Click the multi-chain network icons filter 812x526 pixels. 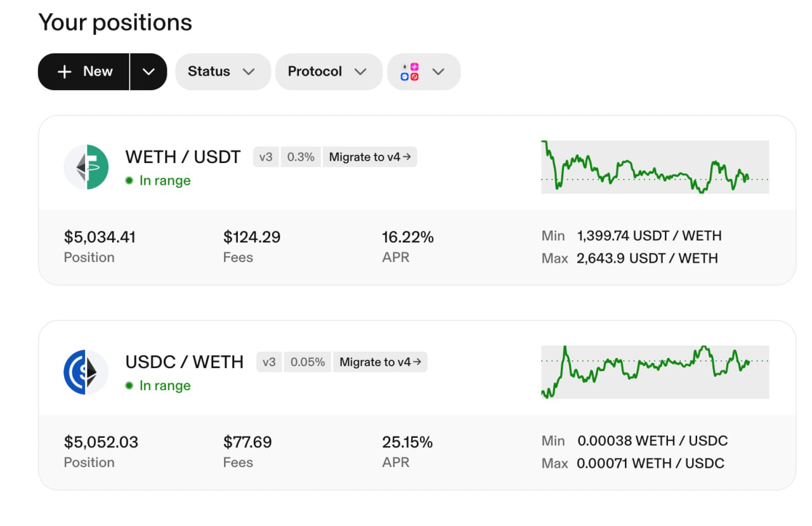point(410,72)
